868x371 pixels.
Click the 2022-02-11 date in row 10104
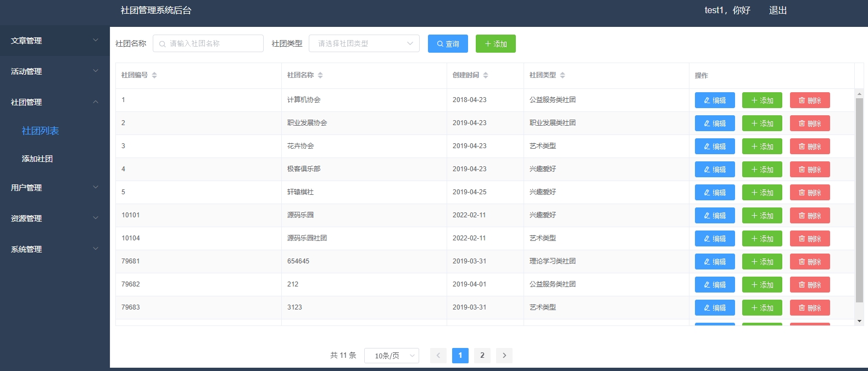coord(469,238)
